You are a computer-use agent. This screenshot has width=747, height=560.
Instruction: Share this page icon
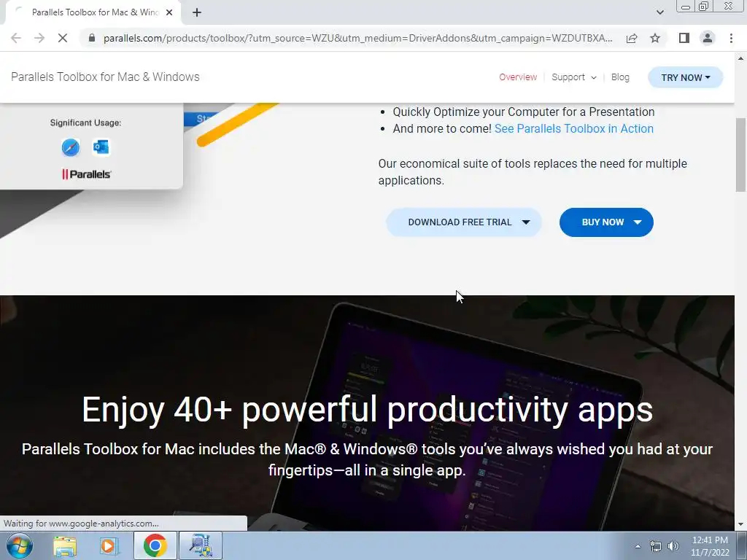click(x=632, y=38)
